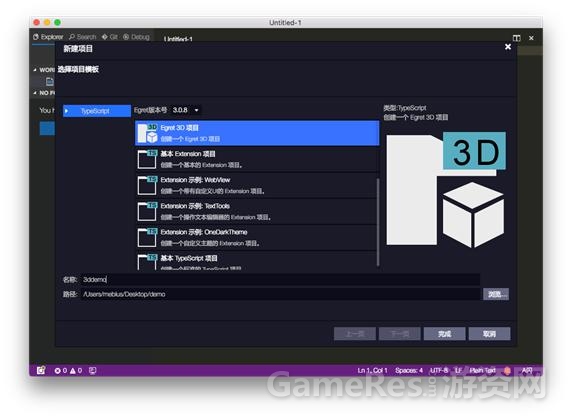Focus the 路径 path input field
Viewport: 572px width, 418px height.
point(280,294)
